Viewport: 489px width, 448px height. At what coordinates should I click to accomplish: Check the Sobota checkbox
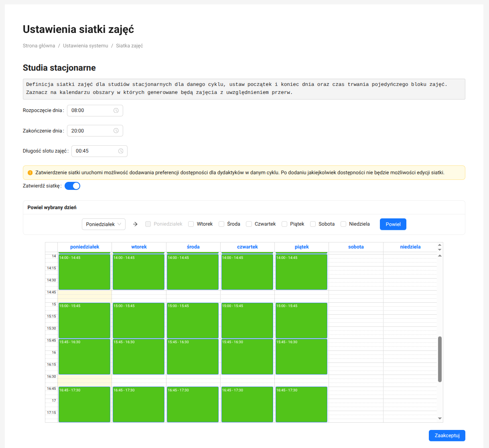coord(313,224)
